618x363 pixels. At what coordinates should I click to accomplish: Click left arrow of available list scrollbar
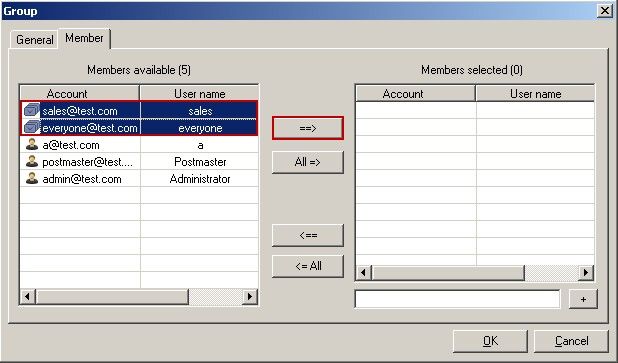point(28,296)
